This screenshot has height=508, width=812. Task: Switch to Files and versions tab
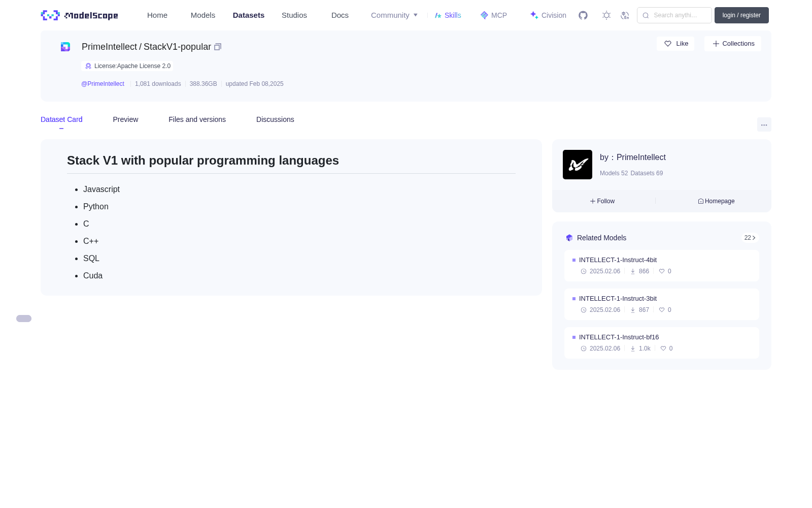tap(197, 119)
